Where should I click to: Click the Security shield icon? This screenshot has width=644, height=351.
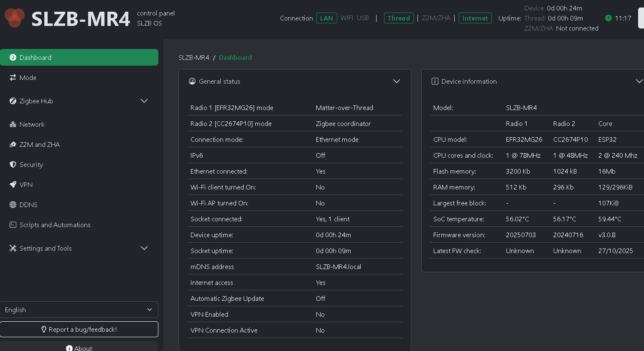13,165
